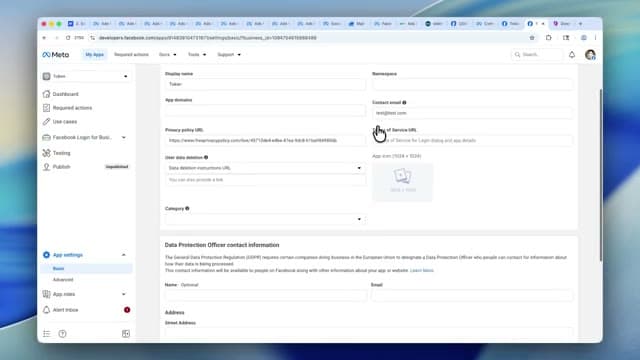
Task: Click the data deletion link field
Action: [x=265, y=180]
